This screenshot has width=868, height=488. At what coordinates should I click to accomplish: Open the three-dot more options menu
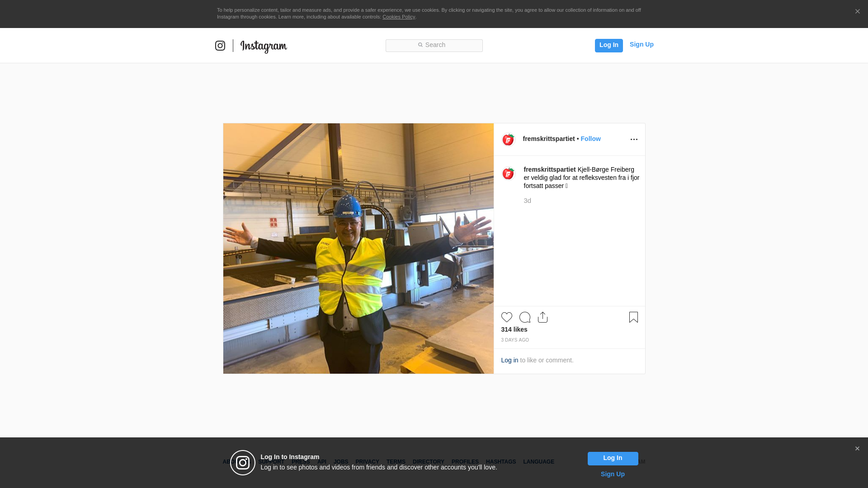[x=634, y=139]
